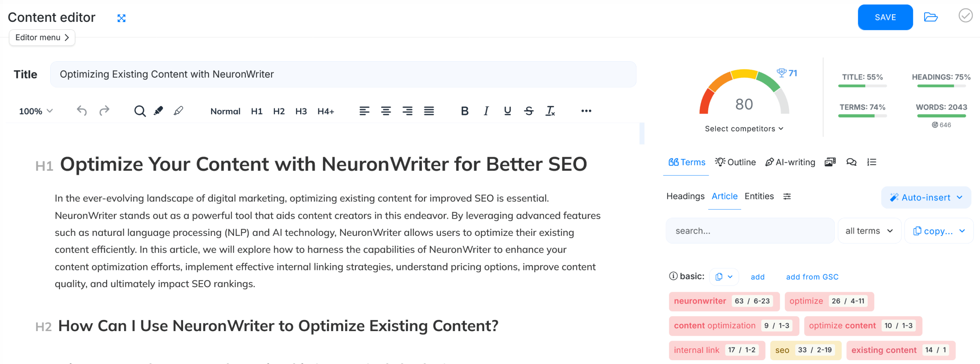Open the search magnifier tool
The image size is (980, 364).
[x=140, y=111]
